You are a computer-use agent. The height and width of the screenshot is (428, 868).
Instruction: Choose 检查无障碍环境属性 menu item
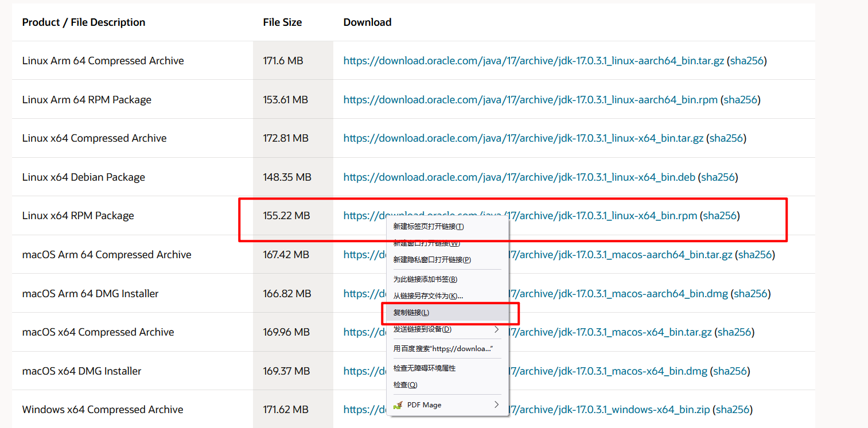(x=424, y=368)
